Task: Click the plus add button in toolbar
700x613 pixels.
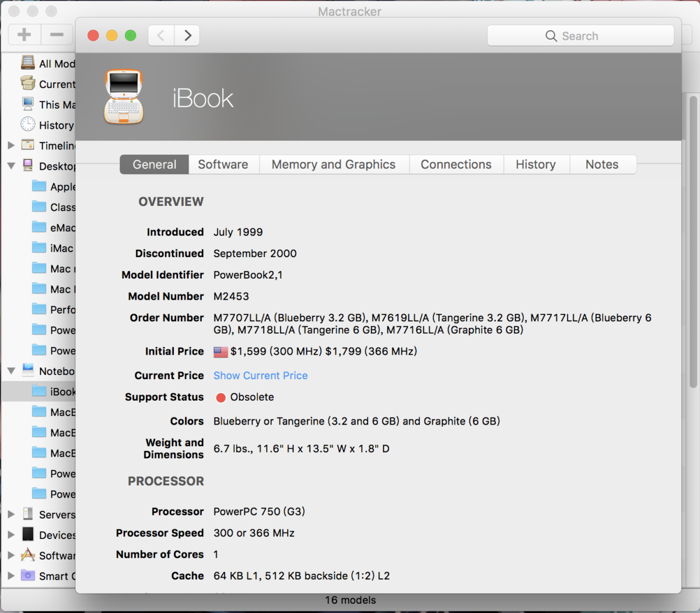Action: [24, 35]
